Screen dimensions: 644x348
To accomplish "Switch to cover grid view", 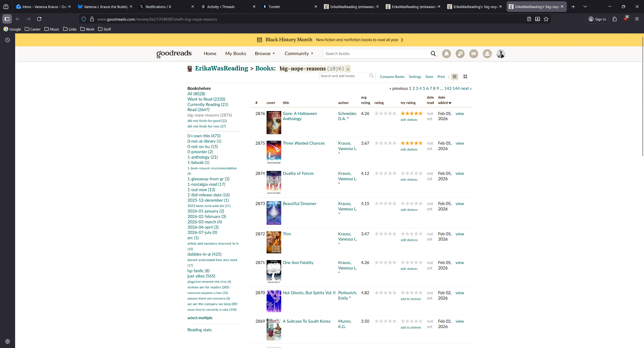I will coord(465,77).
